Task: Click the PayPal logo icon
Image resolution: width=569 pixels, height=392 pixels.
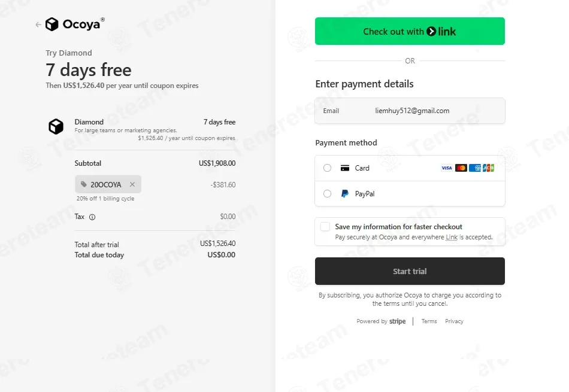Action: pos(345,194)
